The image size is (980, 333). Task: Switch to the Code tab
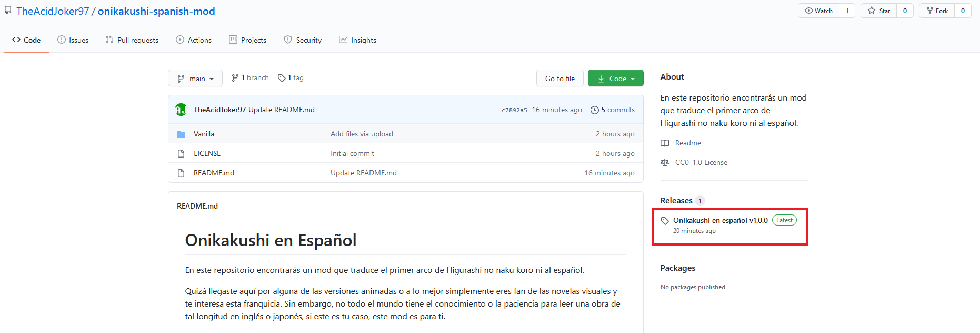(26, 40)
